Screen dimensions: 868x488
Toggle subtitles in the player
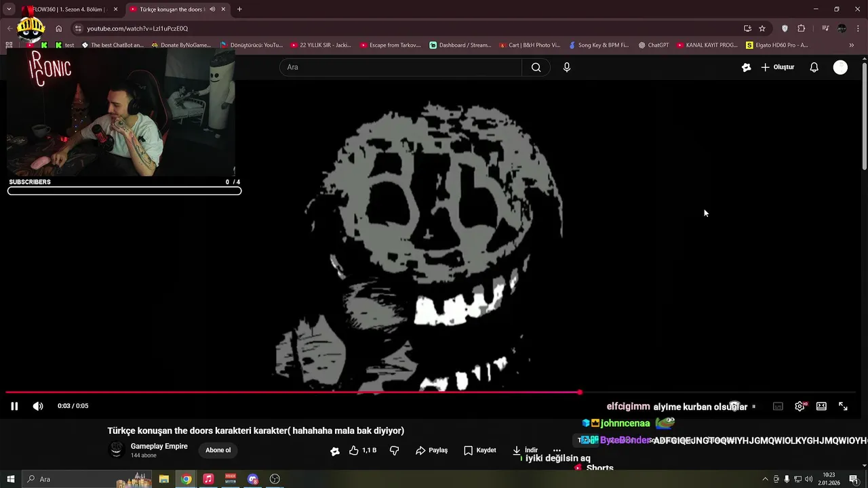(x=778, y=406)
